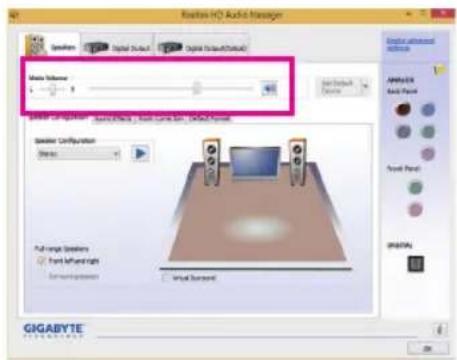Click the gray Back Panel audio jack
Image resolution: width=457 pixels, height=360 pixels.
(x=403, y=131)
